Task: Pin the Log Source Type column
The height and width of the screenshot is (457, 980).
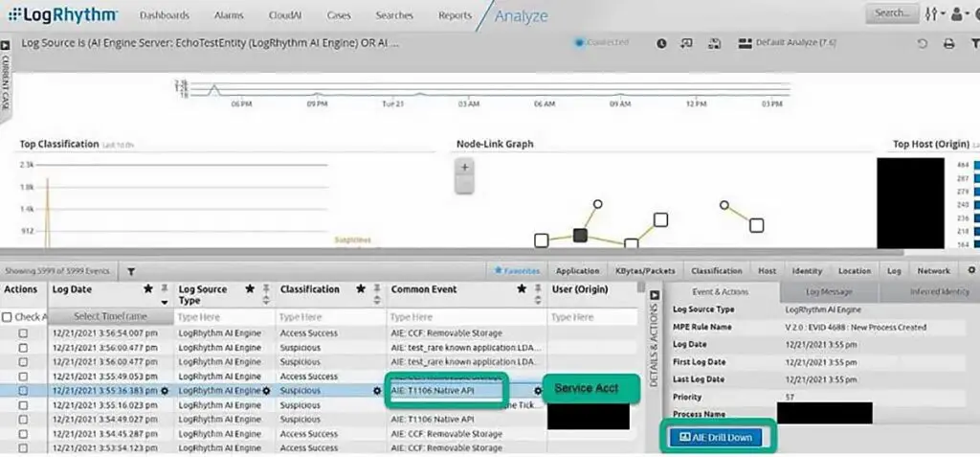Action: coord(266,288)
